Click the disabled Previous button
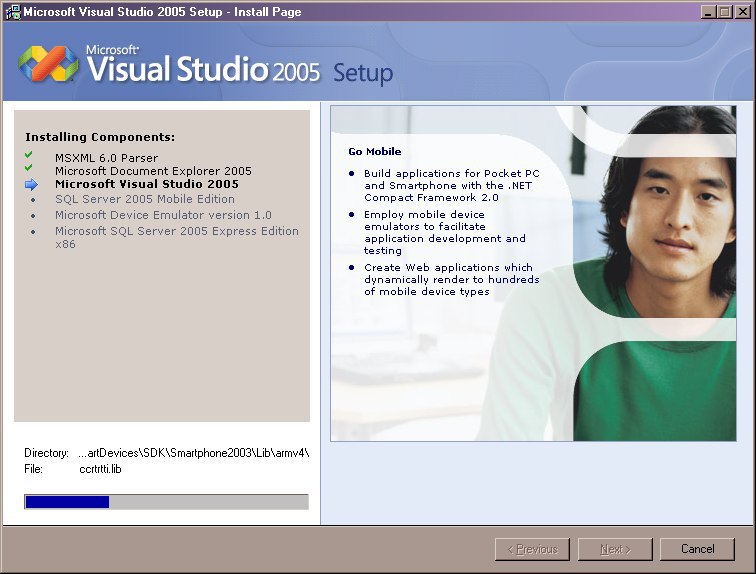 532,549
